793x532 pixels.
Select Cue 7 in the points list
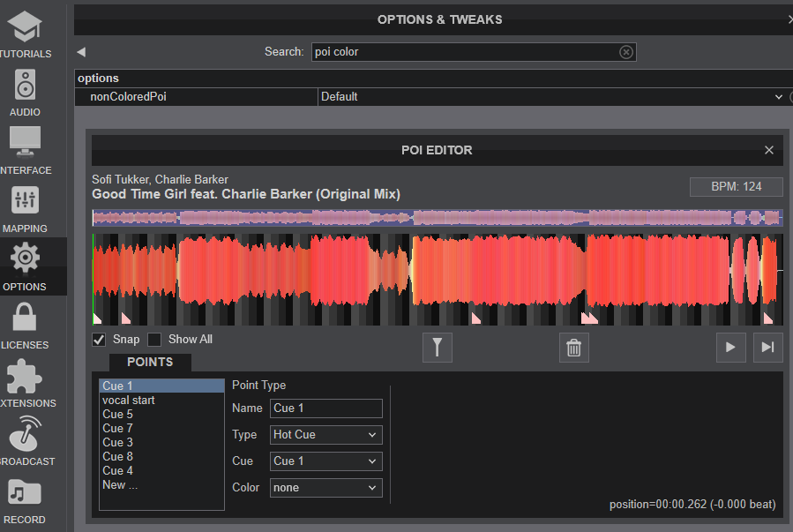click(x=161, y=428)
